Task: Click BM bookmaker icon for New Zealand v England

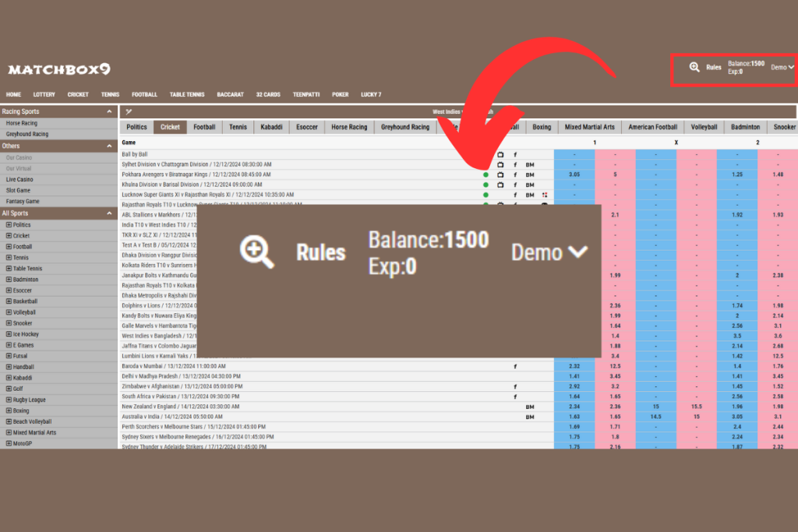Action: click(530, 407)
